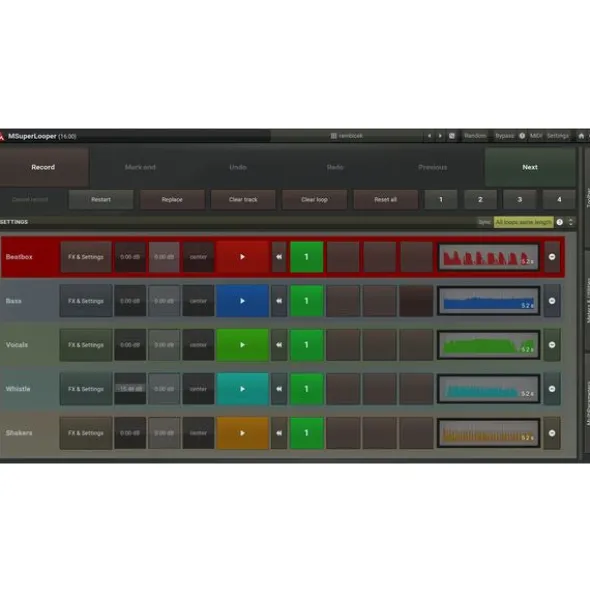This screenshot has width=590, height=591.
Task: Open Beatbox pan 'center' control
Action: point(198,257)
